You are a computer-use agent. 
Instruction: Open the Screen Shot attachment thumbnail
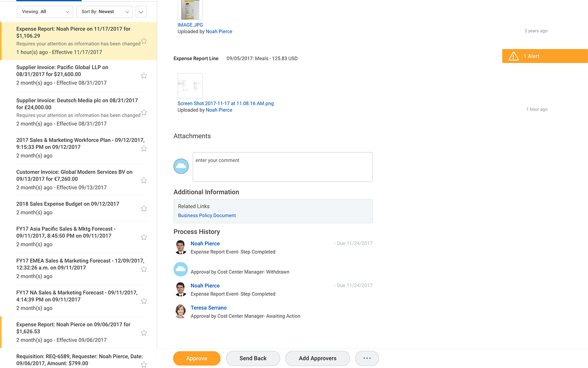190,85
